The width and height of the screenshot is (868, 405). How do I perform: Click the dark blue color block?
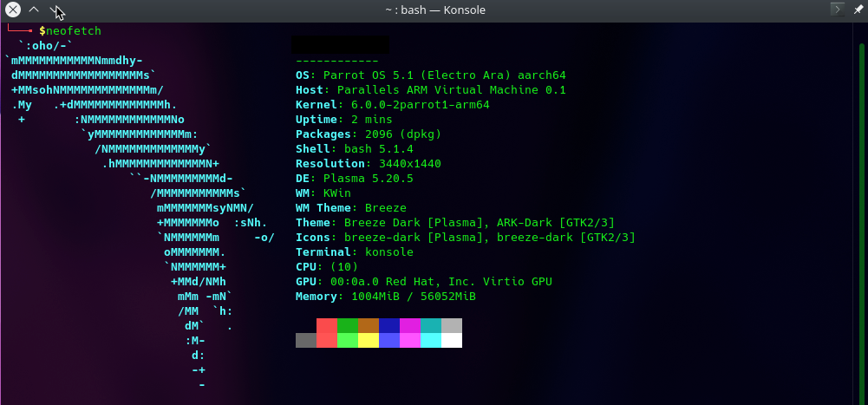(389, 325)
